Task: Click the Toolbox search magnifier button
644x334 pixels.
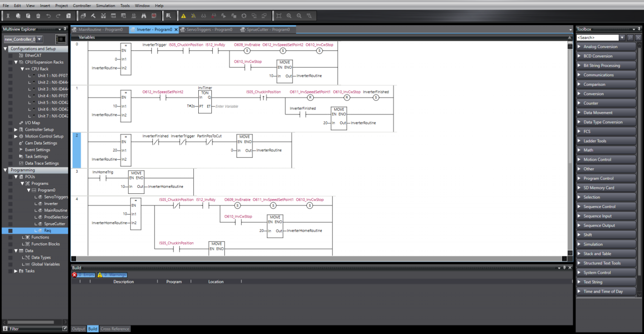Action: [622, 38]
